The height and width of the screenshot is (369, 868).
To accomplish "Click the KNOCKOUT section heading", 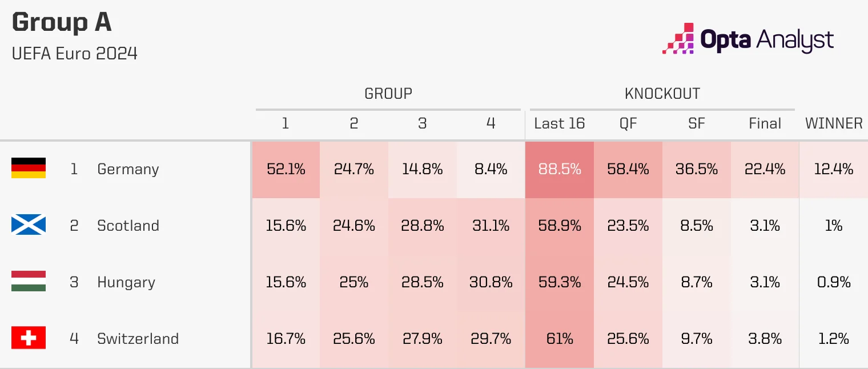I will point(662,93).
